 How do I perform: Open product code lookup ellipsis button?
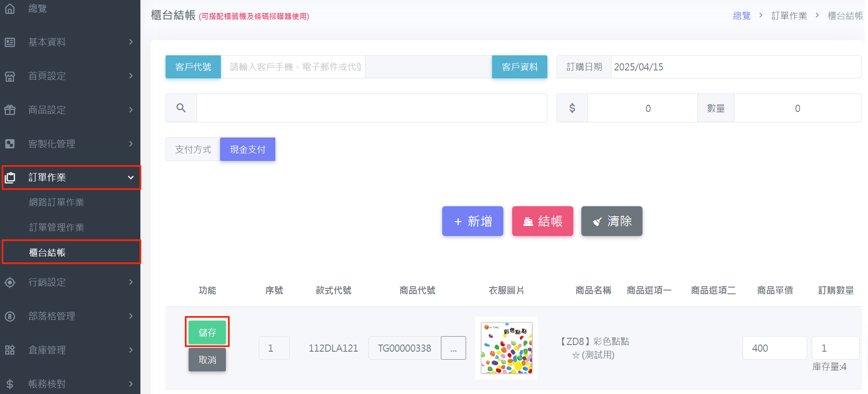(453, 348)
